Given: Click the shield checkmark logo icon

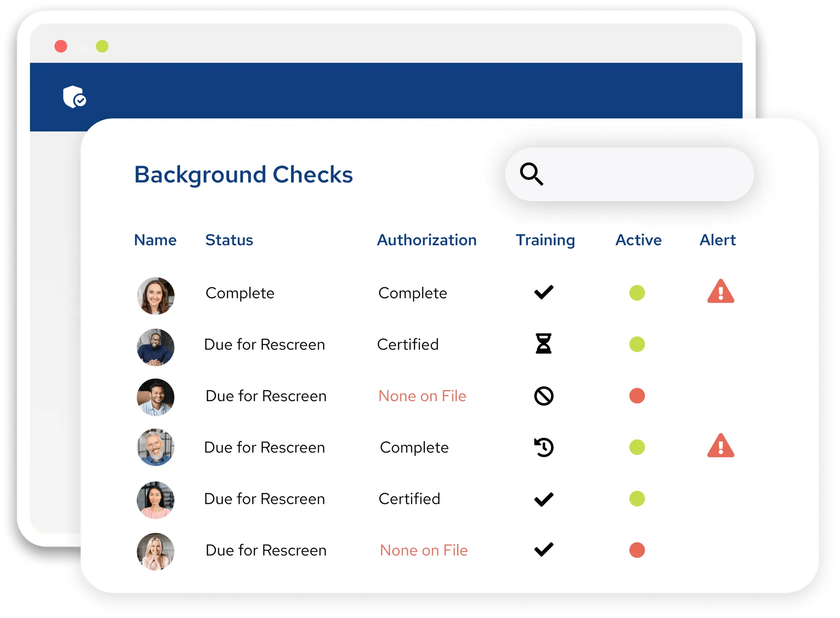Looking at the screenshot, I should [x=74, y=97].
